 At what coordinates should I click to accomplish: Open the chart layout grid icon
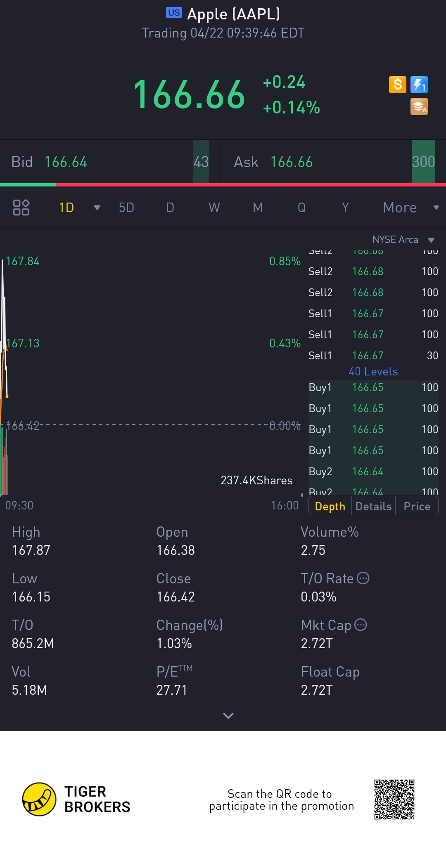click(x=21, y=208)
